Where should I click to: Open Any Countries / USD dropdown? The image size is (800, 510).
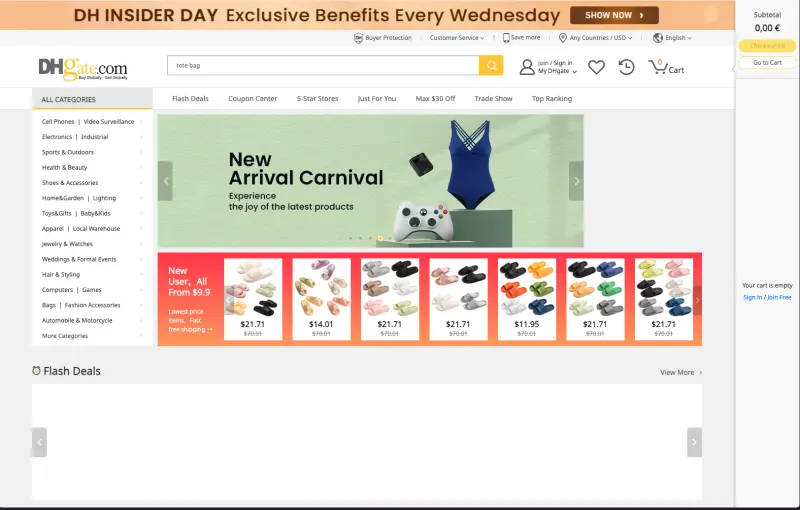click(x=601, y=38)
